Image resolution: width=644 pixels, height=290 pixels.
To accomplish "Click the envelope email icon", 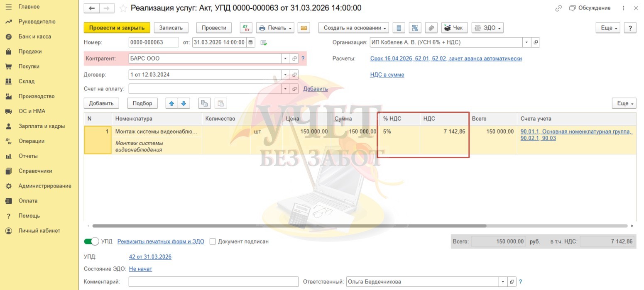I will tap(304, 28).
